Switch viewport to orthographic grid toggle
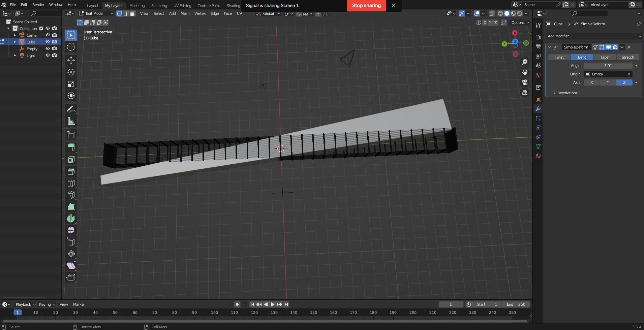Viewport: 644px width, 330px height. click(525, 92)
